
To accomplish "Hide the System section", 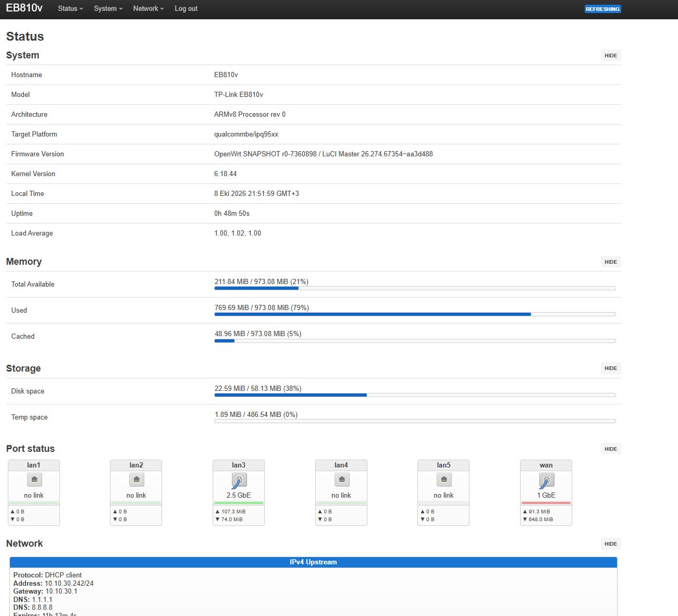I will pyautogui.click(x=611, y=56).
